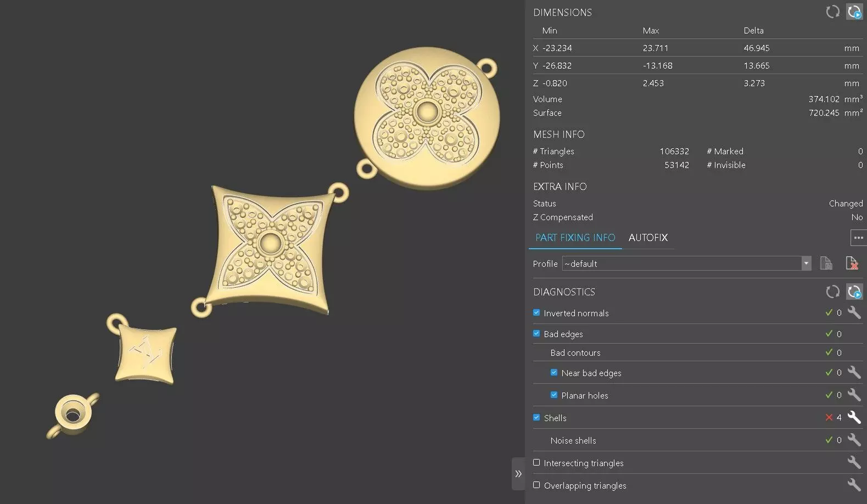Screen dimensions: 867x504
Task: Enable auto-update icon in Dimensions header
Action: pyautogui.click(x=854, y=12)
